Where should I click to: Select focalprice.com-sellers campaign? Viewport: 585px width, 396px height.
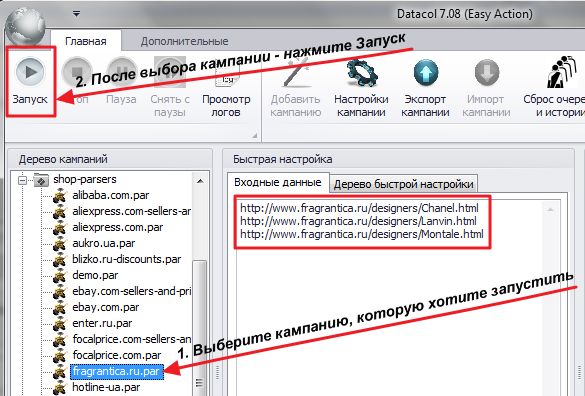point(132,339)
